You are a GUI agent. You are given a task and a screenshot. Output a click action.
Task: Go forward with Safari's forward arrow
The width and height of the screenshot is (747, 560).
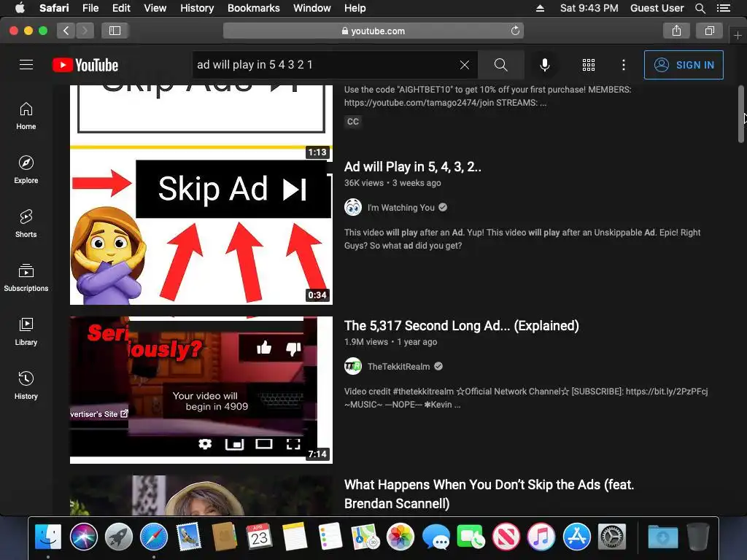click(x=85, y=31)
